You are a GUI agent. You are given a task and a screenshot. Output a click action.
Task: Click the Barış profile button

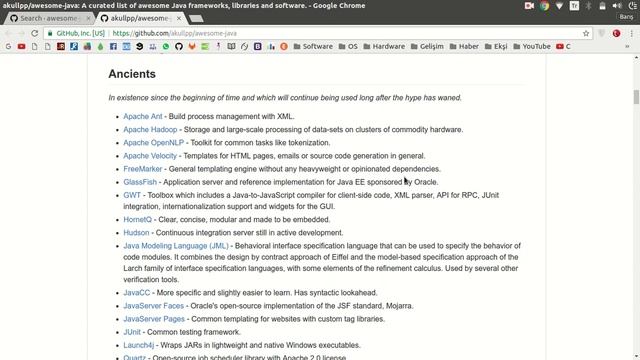(626, 17)
